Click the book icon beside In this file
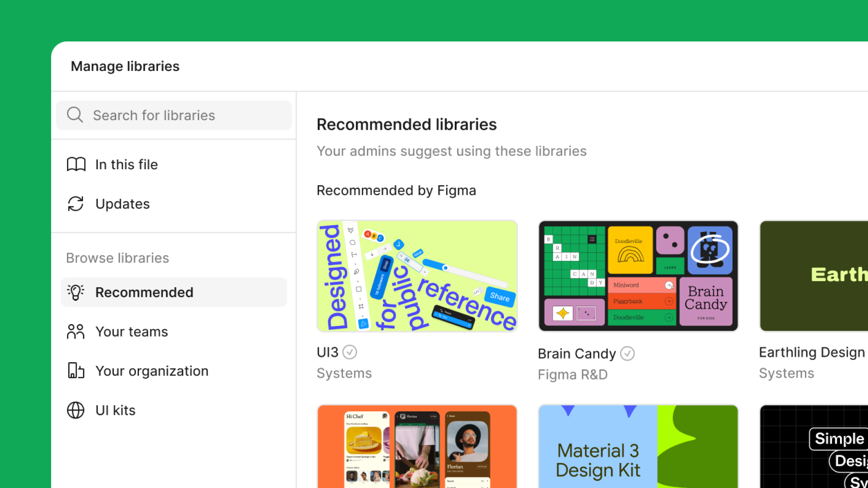The height and width of the screenshot is (488, 868). coord(75,164)
